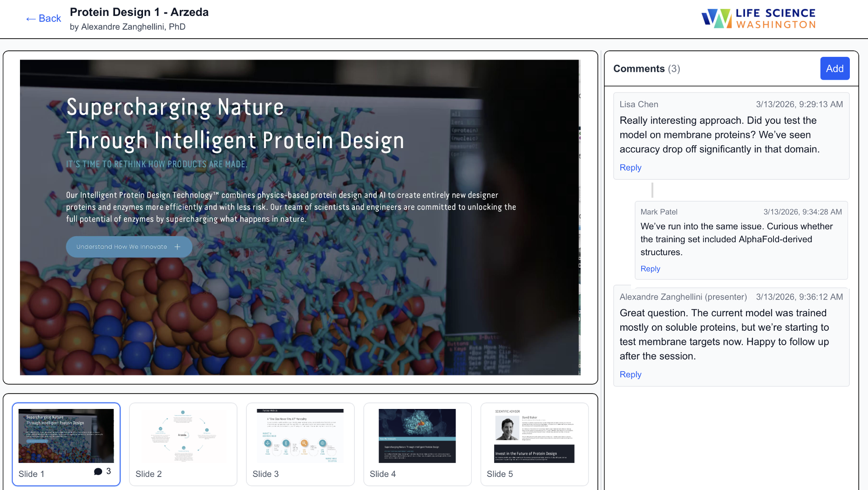Click the comment bubble icon on Slide 1
This screenshot has height=490, width=868.
pos(98,471)
